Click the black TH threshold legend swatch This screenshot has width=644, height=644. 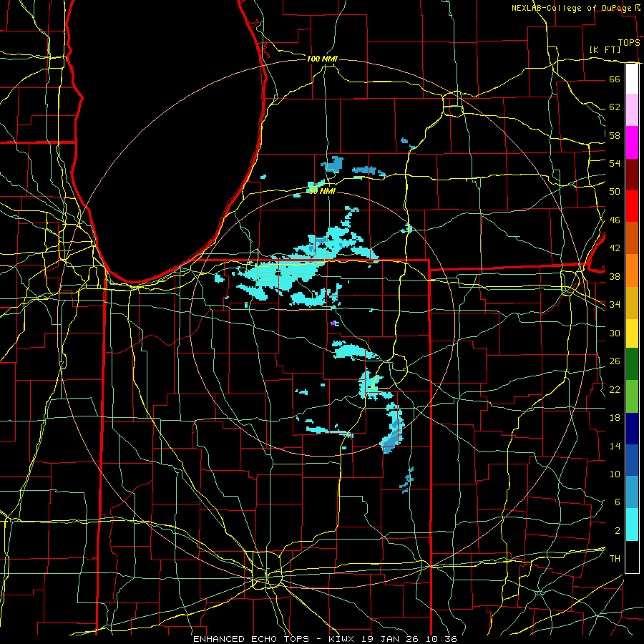pyautogui.click(x=632, y=557)
